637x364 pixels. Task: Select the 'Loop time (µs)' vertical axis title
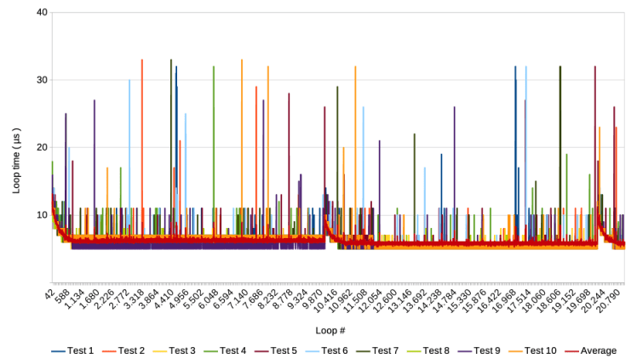(x=16, y=149)
